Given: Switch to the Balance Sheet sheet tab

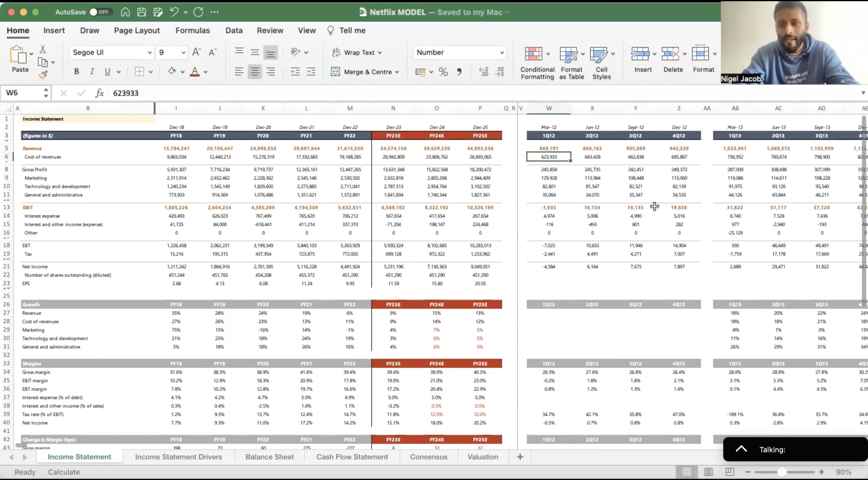Looking at the screenshot, I should point(269,457).
